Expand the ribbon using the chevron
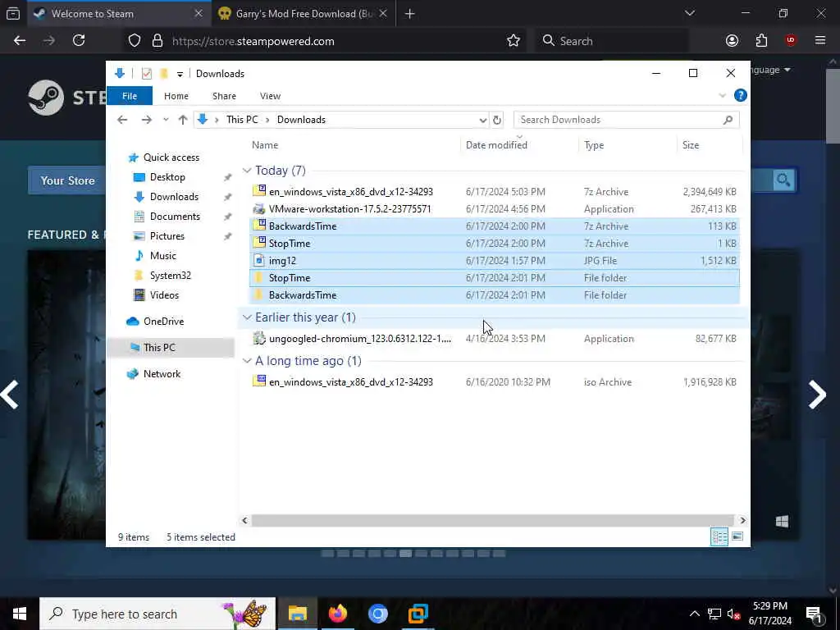 [722, 95]
